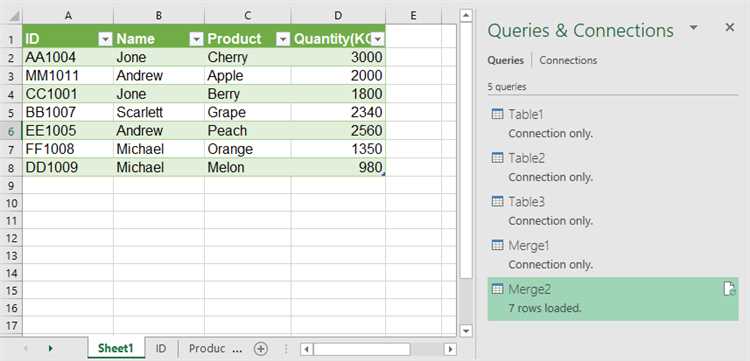This screenshot has height=361, width=750.
Task: Open the Name column filter dropdown
Action: 196,39
